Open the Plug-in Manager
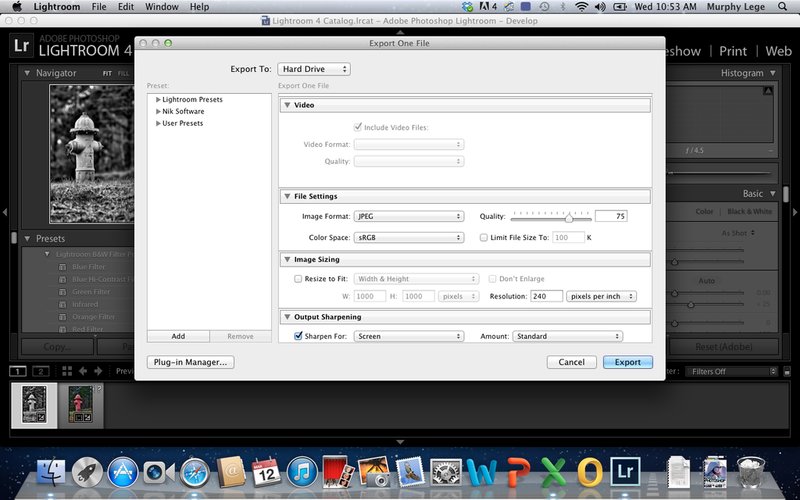800x500 pixels. pyautogui.click(x=190, y=362)
